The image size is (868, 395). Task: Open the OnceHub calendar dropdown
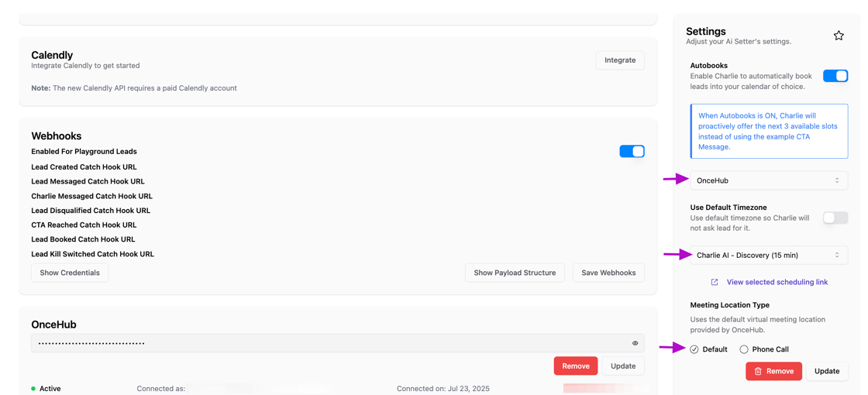(x=769, y=180)
